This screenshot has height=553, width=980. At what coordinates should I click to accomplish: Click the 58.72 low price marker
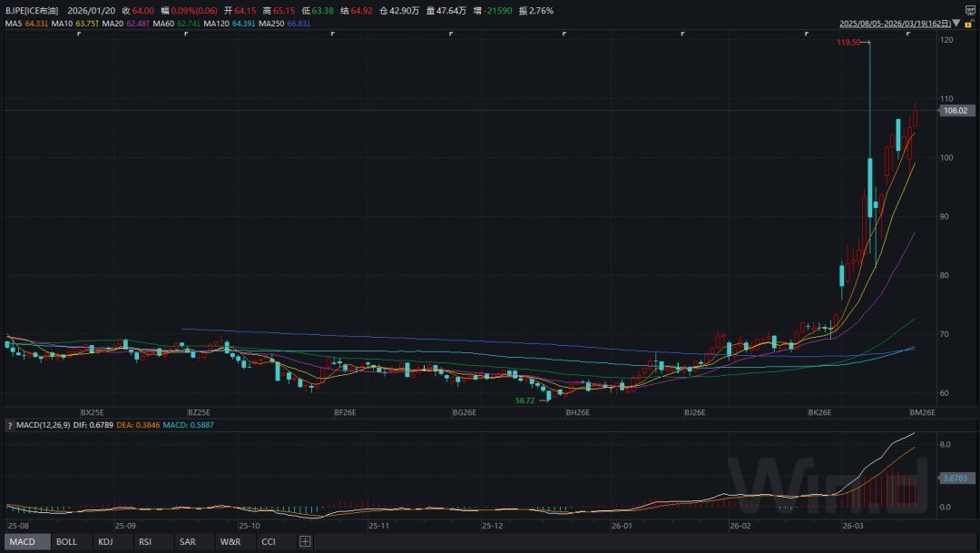click(525, 400)
